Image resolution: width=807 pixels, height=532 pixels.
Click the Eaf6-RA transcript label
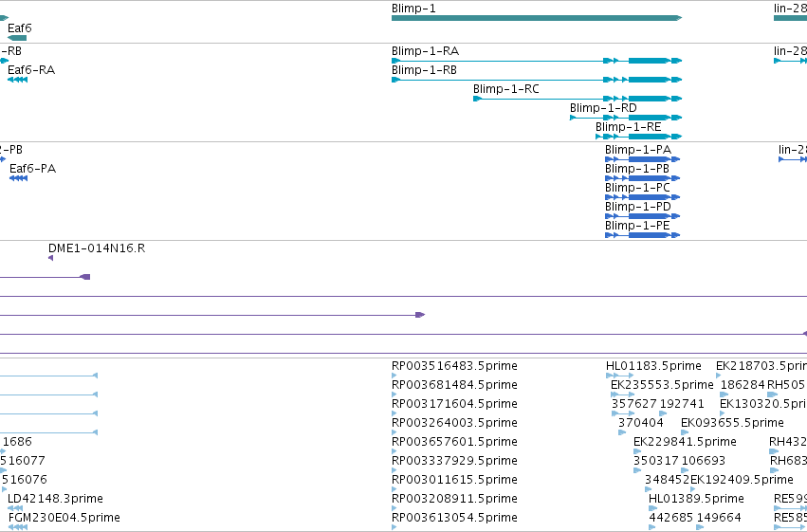click(x=31, y=70)
